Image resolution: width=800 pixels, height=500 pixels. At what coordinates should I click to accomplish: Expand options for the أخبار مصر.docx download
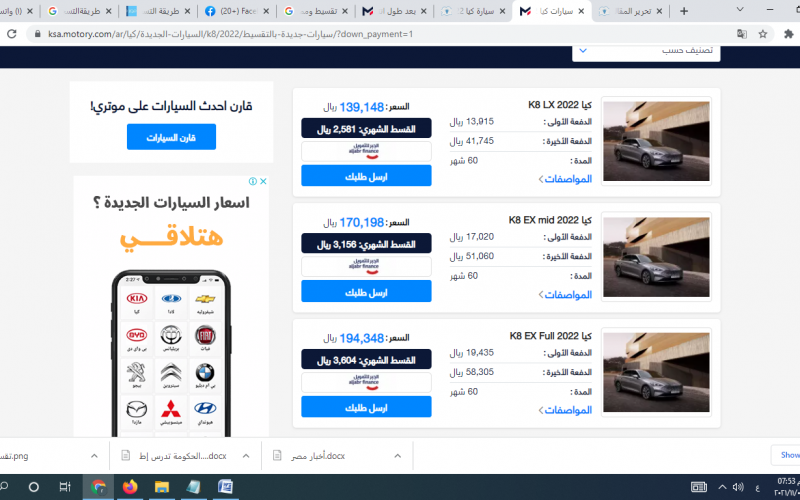coord(397,456)
